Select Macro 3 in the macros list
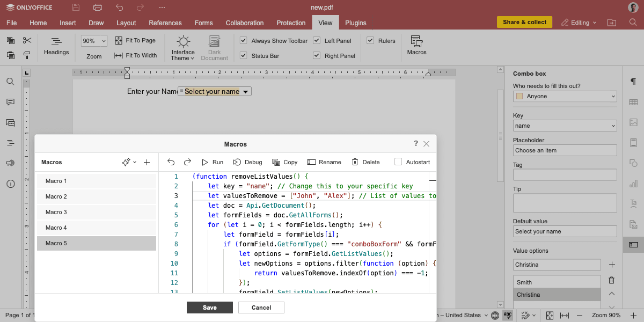This screenshot has width=644, height=322. coord(97,212)
